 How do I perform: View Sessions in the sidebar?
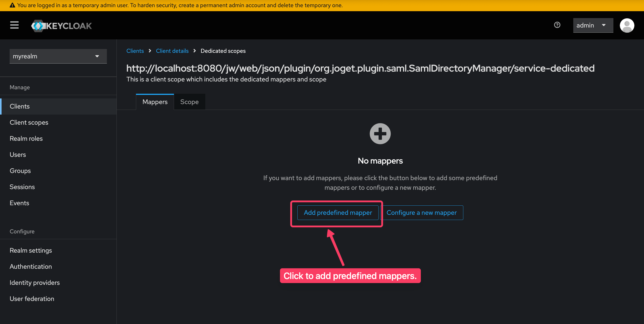[58, 187]
